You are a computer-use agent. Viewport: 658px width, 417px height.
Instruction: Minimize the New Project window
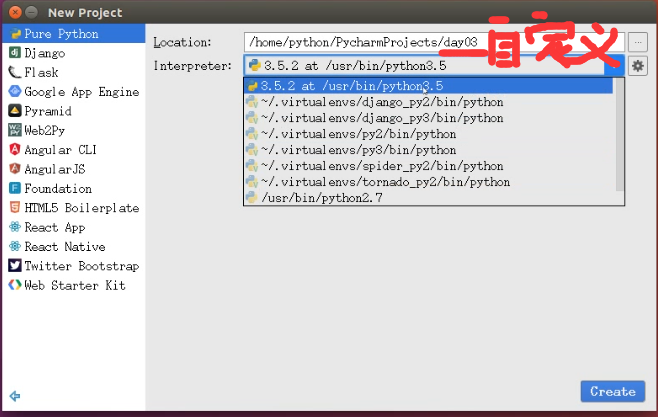coord(31,13)
